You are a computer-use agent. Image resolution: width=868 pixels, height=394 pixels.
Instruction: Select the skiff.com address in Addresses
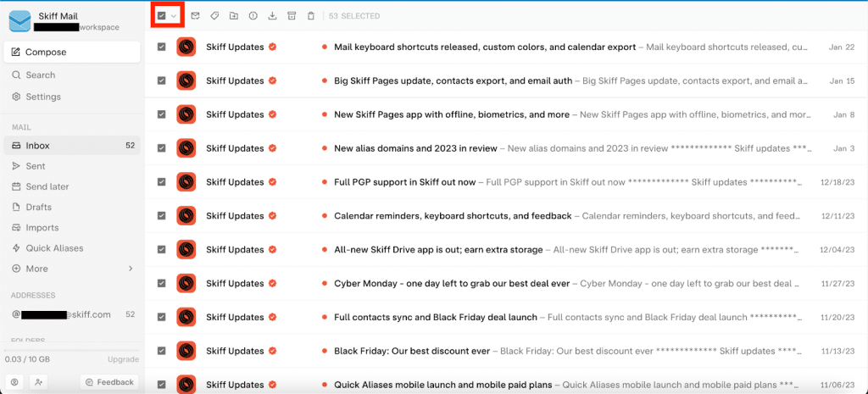click(72, 314)
